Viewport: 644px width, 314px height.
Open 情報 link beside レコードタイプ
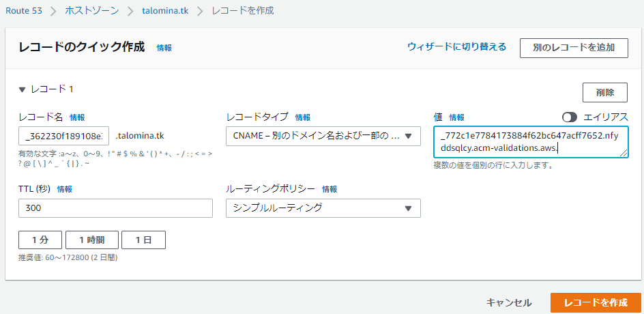pyautogui.click(x=303, y=117)
